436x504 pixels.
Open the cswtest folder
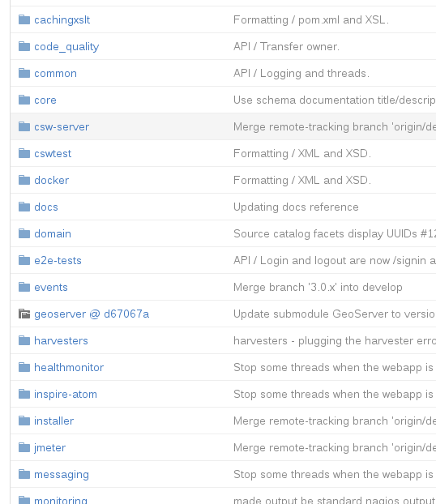53,153
